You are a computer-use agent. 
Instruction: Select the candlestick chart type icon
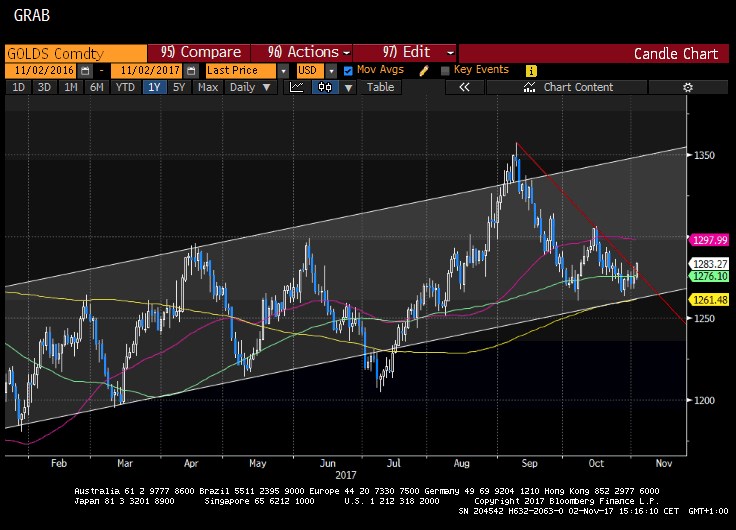click(325, 88)
